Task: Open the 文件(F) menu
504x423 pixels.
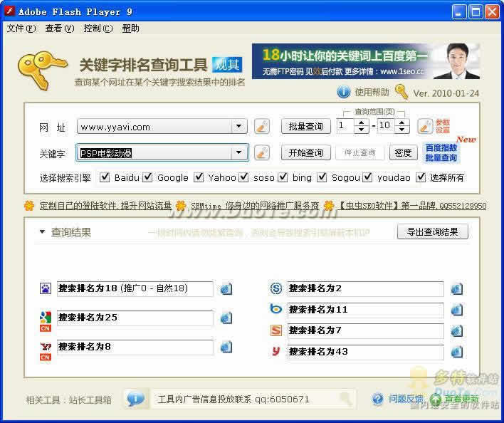Action: tap(21, 28)
